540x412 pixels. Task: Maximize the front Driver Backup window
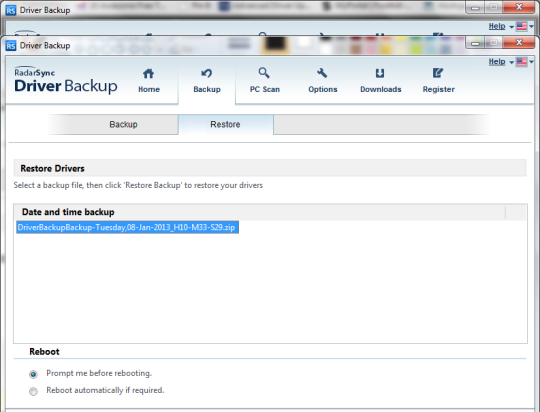[494, 43]
